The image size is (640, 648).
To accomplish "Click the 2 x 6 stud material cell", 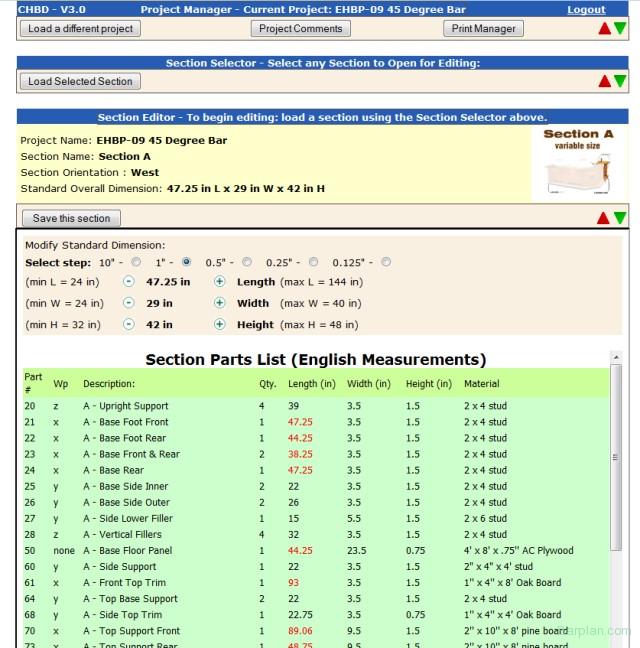I will (x=485, y=518).
